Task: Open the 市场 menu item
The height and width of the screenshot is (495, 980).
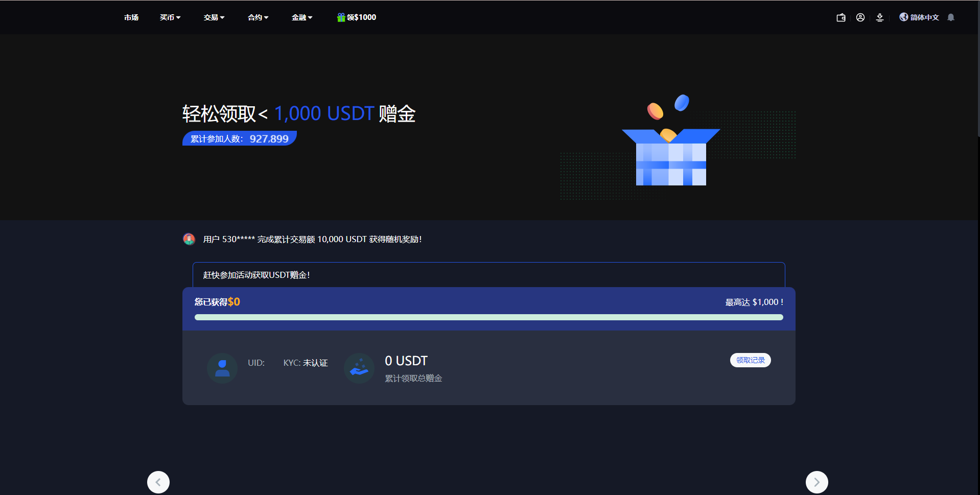Action: 131,17
